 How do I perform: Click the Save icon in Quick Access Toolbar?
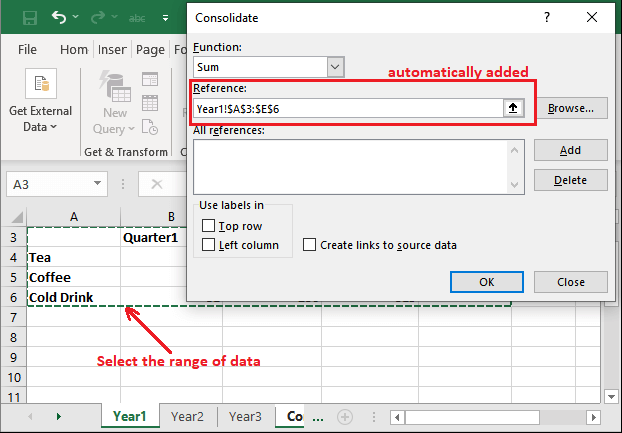pyautogui.click(x=30, y=18)
